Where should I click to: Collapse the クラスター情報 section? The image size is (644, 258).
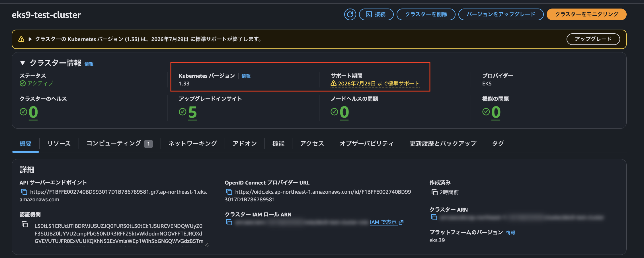pyautogui.click(x=22, y=63)
